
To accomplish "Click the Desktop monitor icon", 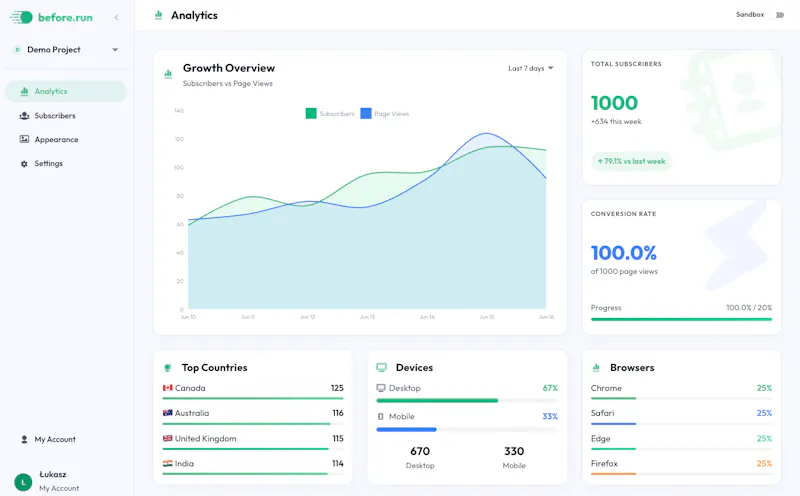I will click(381, 388).
